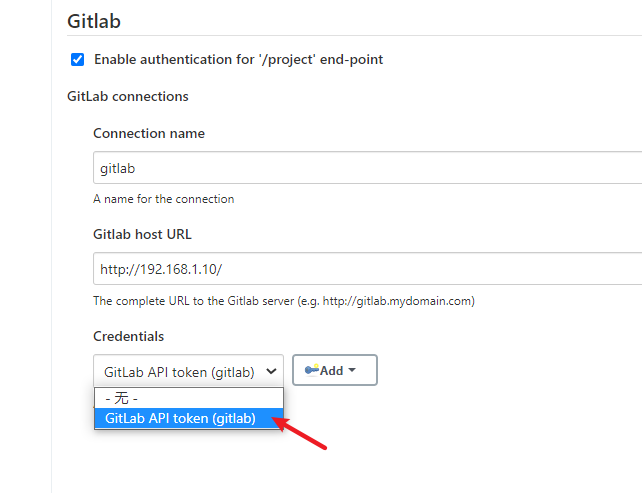642x493 pixels.
Task: Click the red arrow annotation
Action: tap(300, 433)
